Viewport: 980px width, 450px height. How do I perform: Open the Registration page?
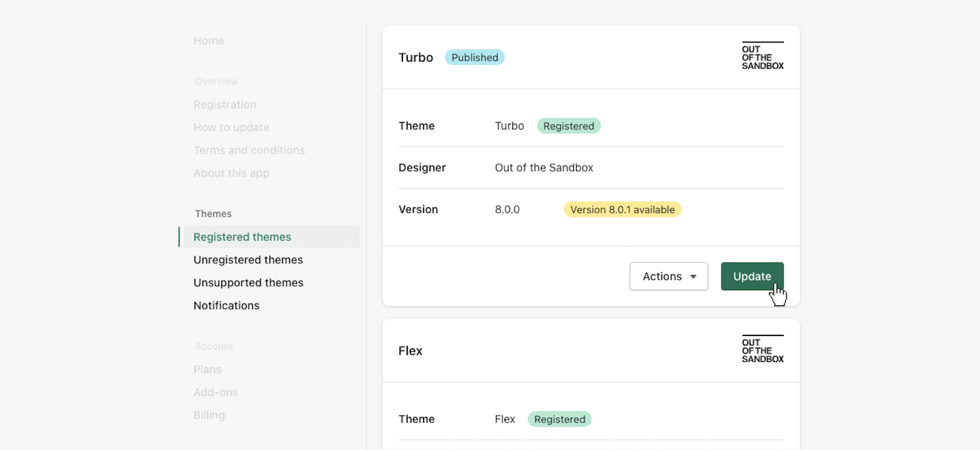click(x=225, y=105)
